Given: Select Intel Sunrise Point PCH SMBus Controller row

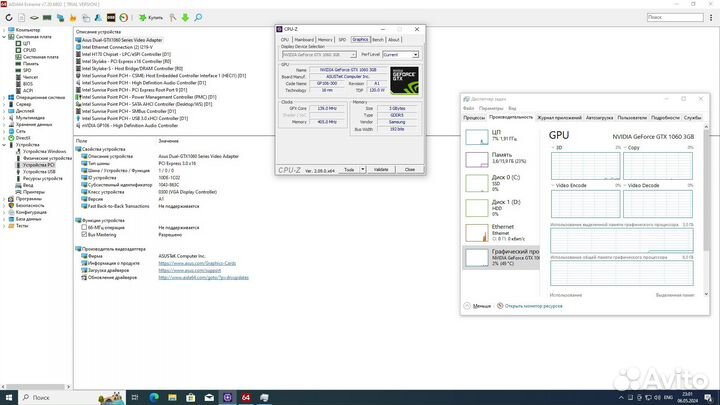Looking at the screenshot, I should (129, 111).
